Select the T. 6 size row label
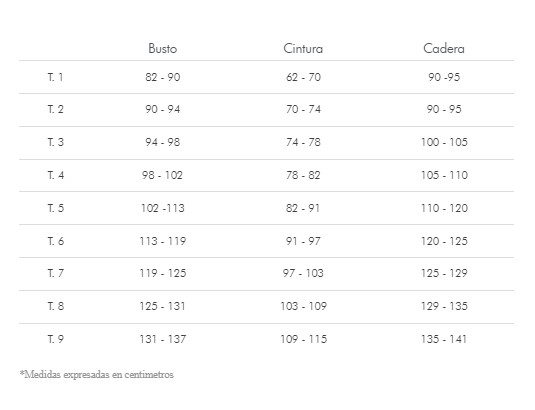 56,241
